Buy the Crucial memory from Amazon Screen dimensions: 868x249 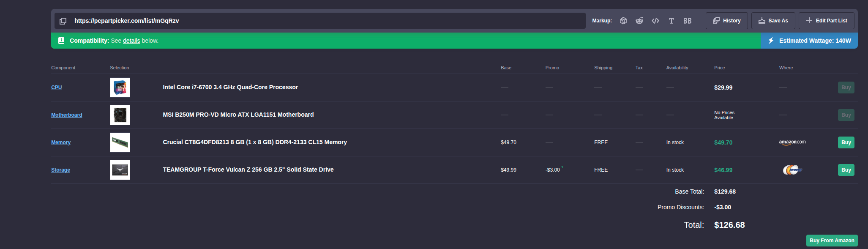coord(846,142)
